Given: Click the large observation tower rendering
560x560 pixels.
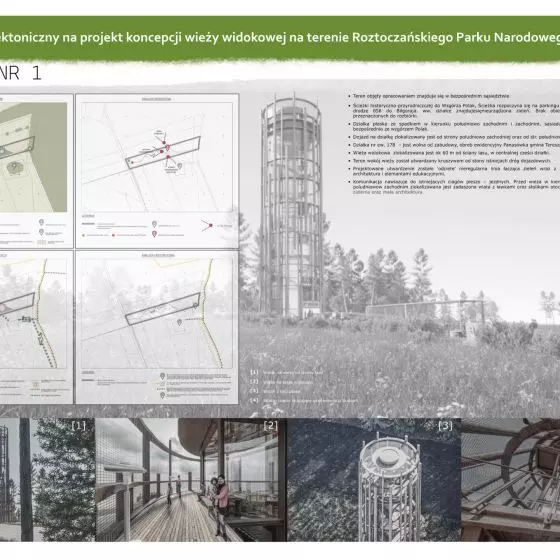Looking at the screenshot, I should tap(291, 205).
